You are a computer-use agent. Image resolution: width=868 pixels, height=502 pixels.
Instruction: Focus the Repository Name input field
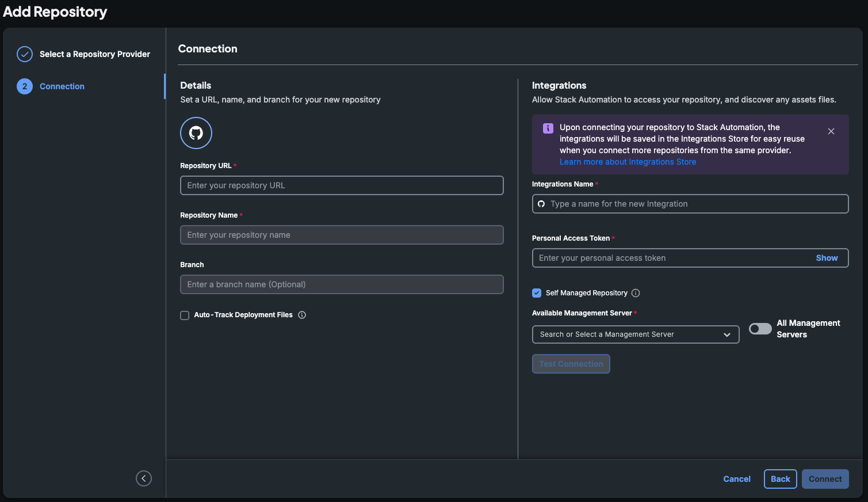pos(342,235)
